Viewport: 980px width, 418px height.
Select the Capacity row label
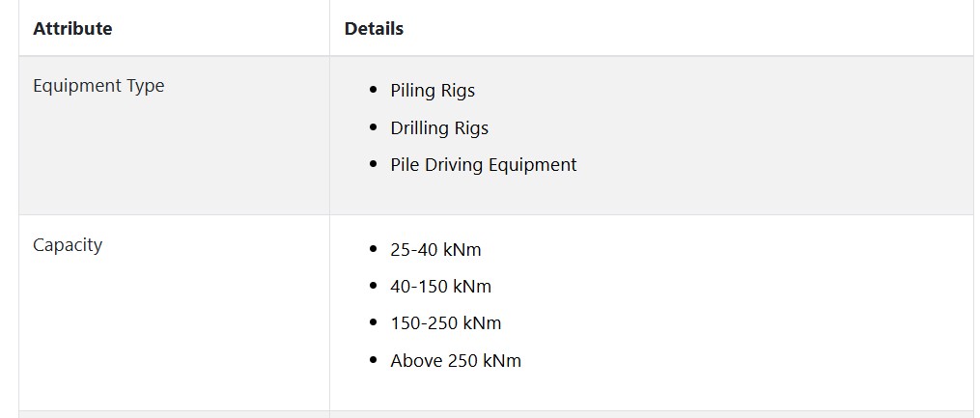coord(68,245)
